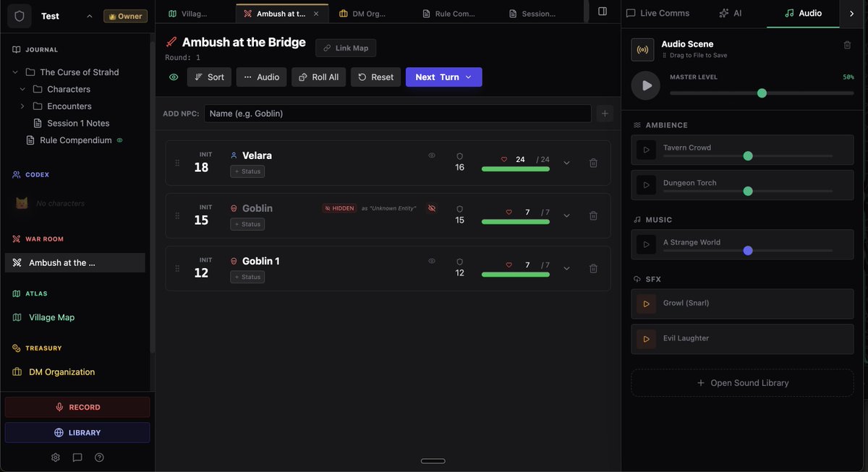
Task: Unhide the Goblin using its crossed eye icon
Action: (432, 208)
